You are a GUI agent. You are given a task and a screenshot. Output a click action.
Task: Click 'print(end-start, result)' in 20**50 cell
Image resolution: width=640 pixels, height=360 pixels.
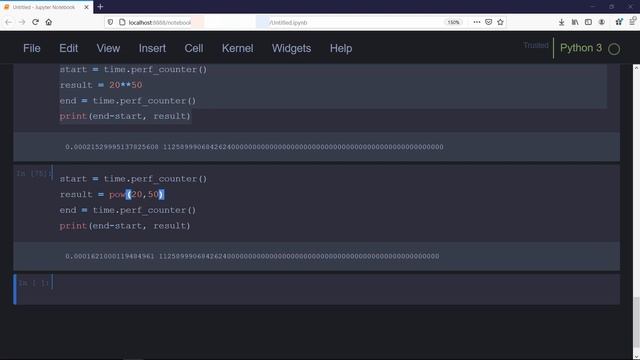point(125,116)
